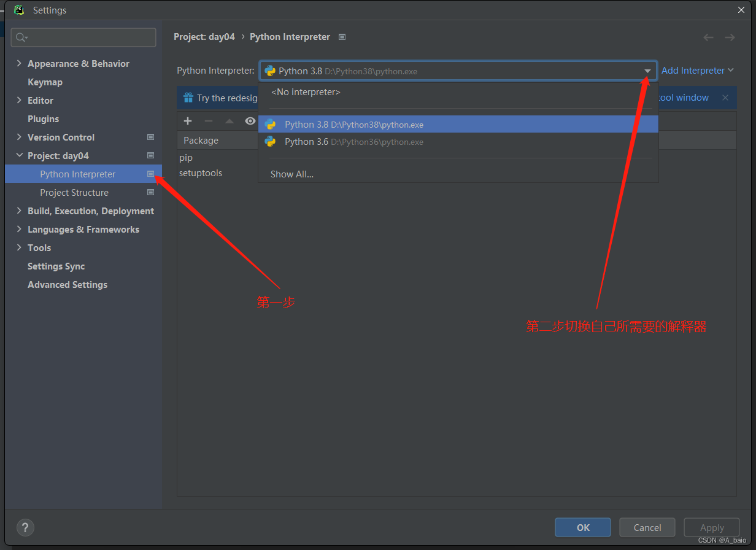Open Keymap settings
This screenshot has height=550, width=756.
click(x=45, y=82)
